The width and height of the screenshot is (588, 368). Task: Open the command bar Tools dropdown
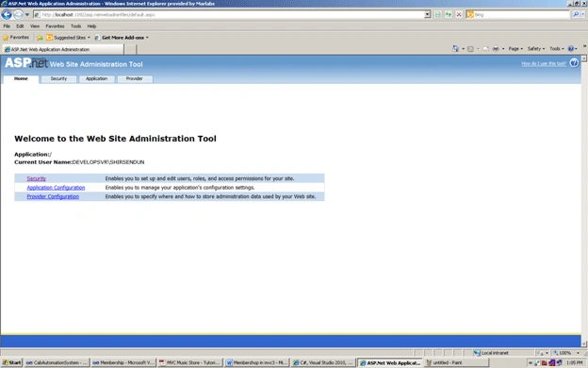pyautogui.click(x=557, y=49)
